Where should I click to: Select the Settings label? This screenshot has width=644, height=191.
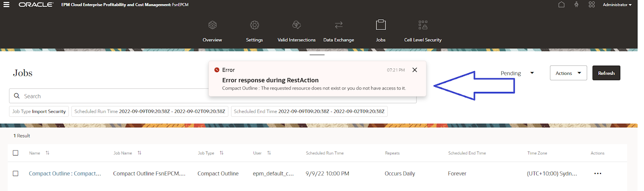pos(254,40)
